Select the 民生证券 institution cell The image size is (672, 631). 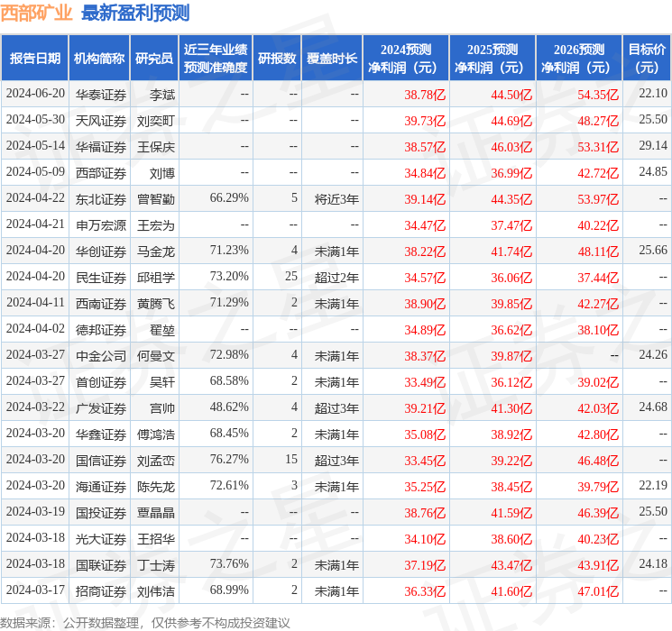point(101,277)
